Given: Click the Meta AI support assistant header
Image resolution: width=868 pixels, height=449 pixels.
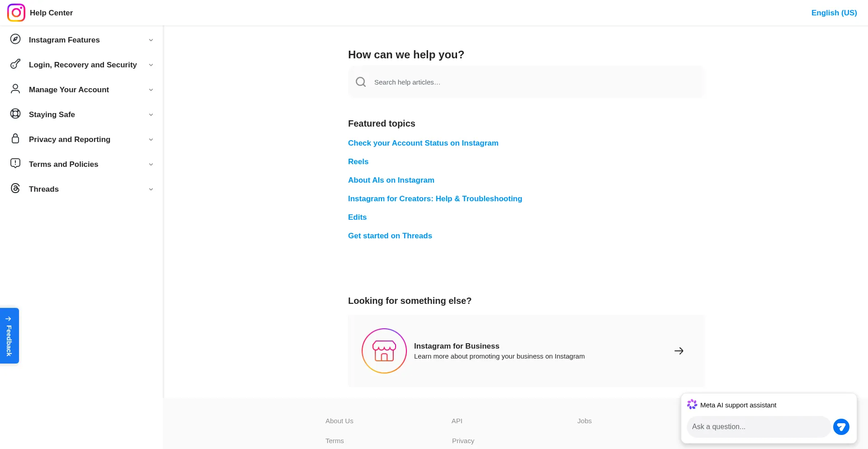Looking at the screenshot, I should coord(738,405).
